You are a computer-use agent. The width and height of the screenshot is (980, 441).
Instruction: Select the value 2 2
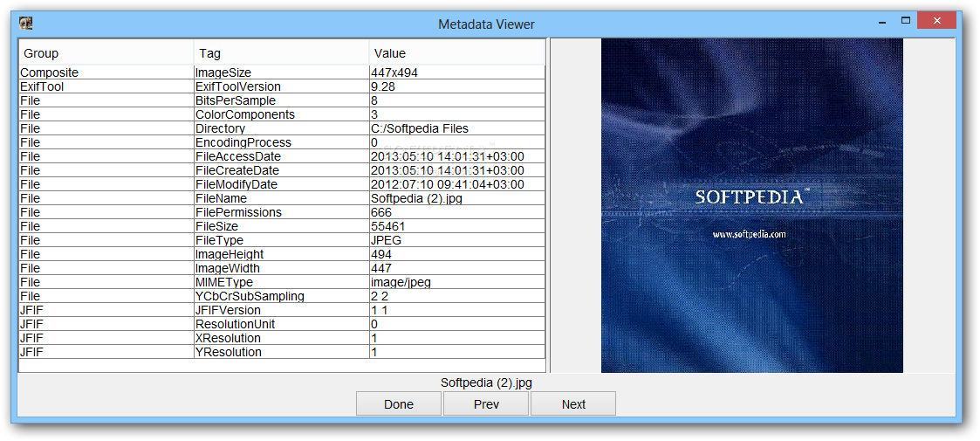(x=457, y=296)
